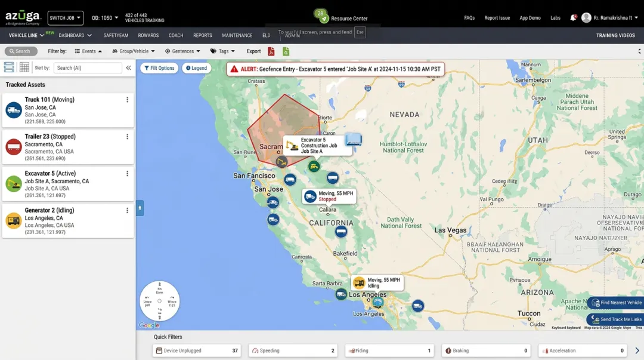Select the Truck 101 blue truck icon
Image resolution: width=644 pixels, height=360 pixels.
[x=14, y=110]
